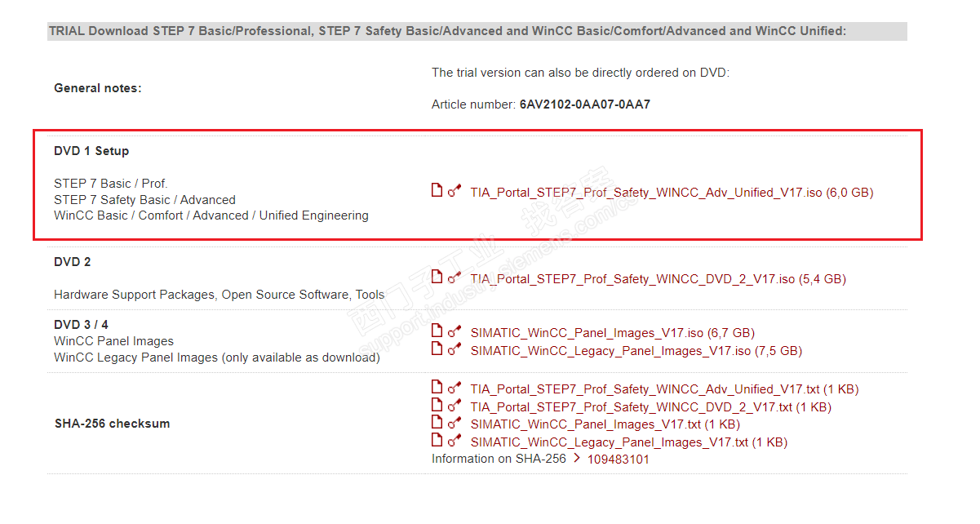Click the article number 6AV2102-0AA07-0AA7 text
Screen dimensions: 980x524
tap(584, 104)
